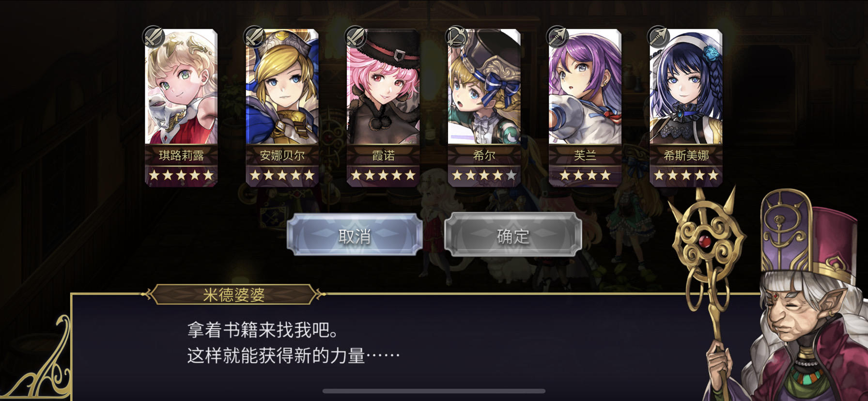
Task: Click the star rating under 芙兰
Action: (x=585, y=175)
